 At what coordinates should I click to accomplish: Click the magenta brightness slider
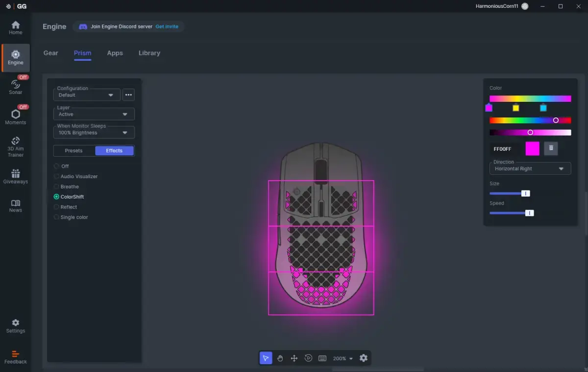pyautogui.click(x=530, y=133)
